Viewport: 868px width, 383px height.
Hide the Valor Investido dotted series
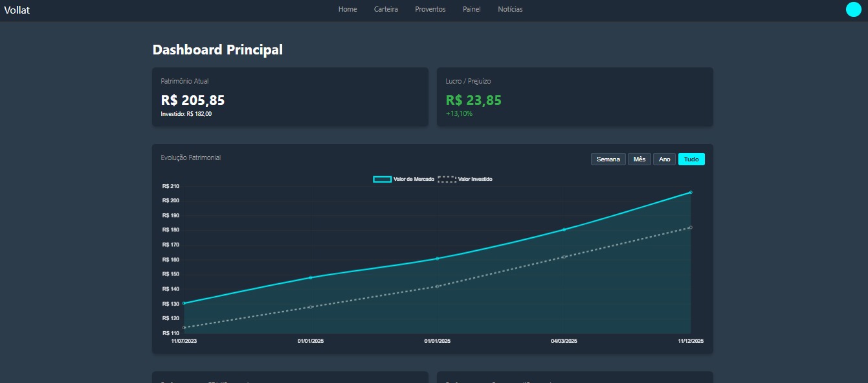[465, 179]
